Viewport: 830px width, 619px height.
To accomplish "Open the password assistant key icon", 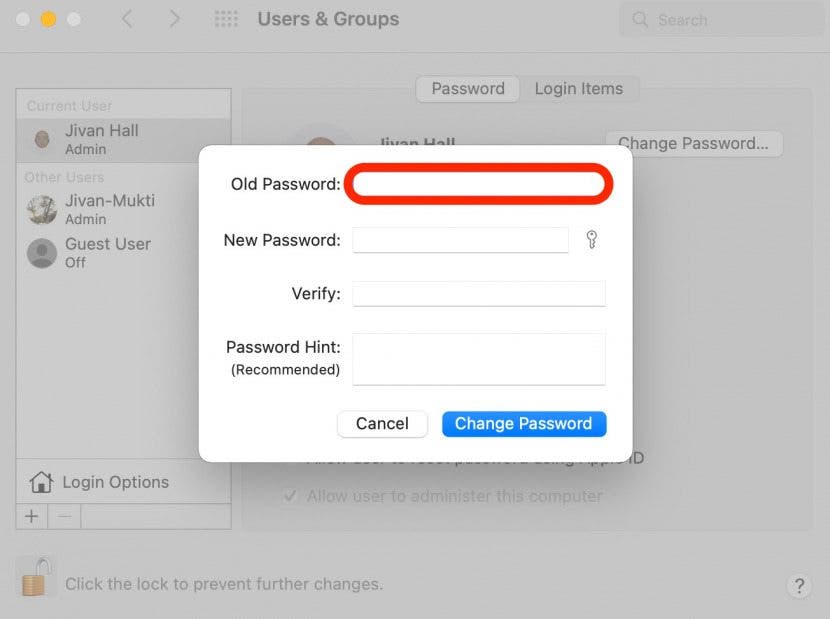I will [591, 240].
